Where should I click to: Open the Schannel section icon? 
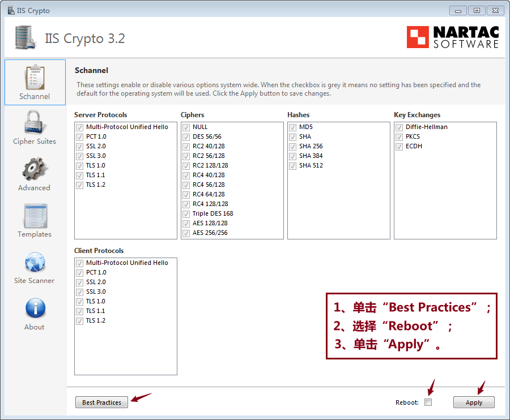pyautogui.click(x=35, y=78)
